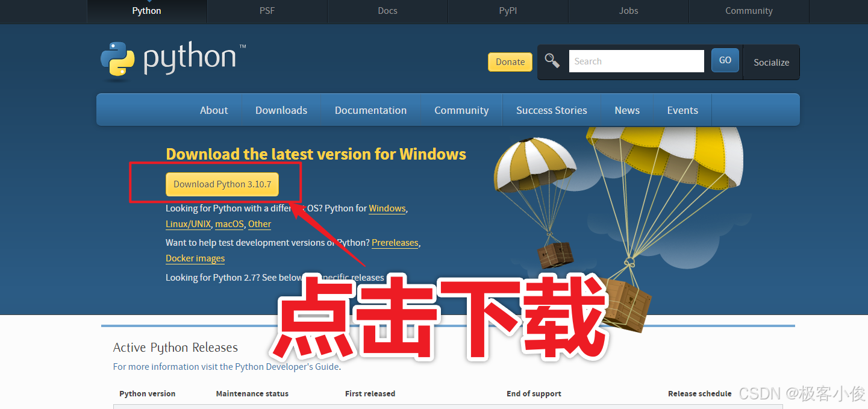Click the Release schedule column header
The width and height of the screenshot is (868, 409).
tap(700, 393)
